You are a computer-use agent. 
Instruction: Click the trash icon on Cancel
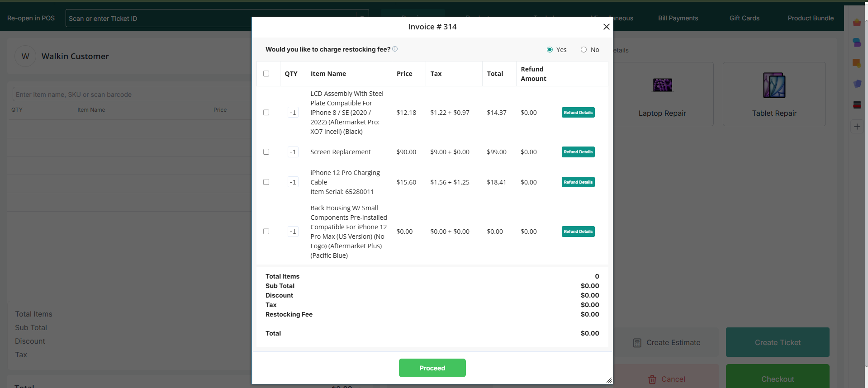pos(652,379)
